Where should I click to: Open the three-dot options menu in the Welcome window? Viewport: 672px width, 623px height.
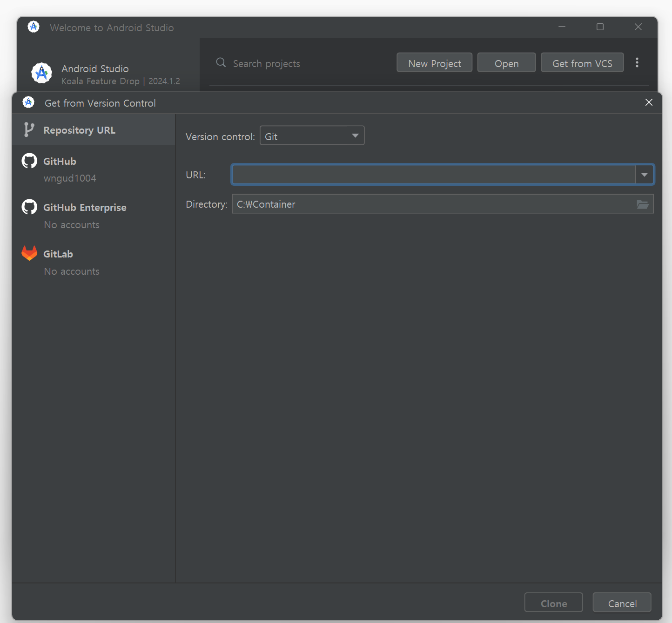[637, 62]
